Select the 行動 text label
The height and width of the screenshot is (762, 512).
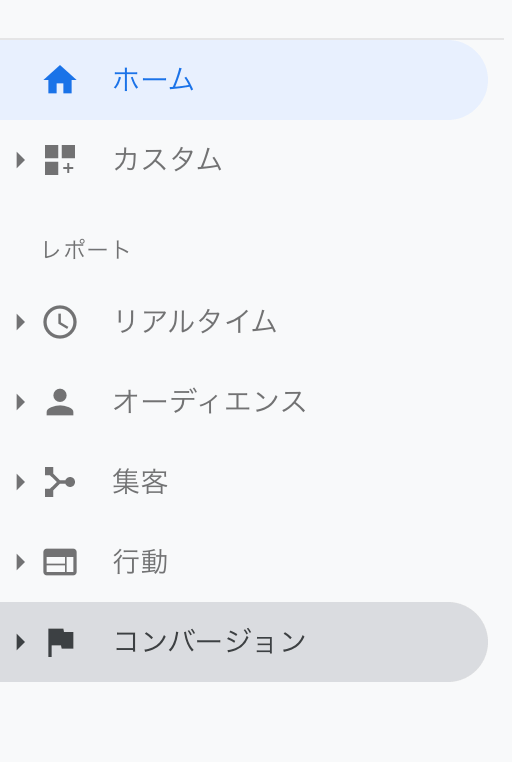click(x=140, y=562)
